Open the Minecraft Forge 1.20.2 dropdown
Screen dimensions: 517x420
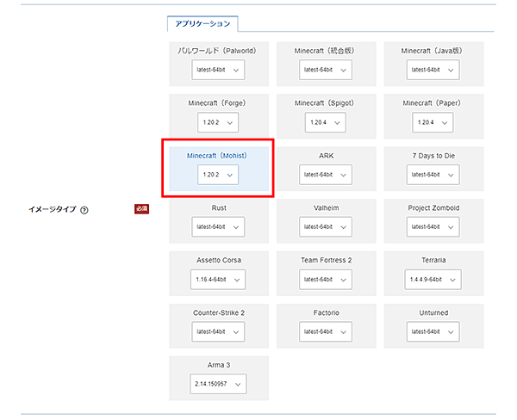coord(218,122)
